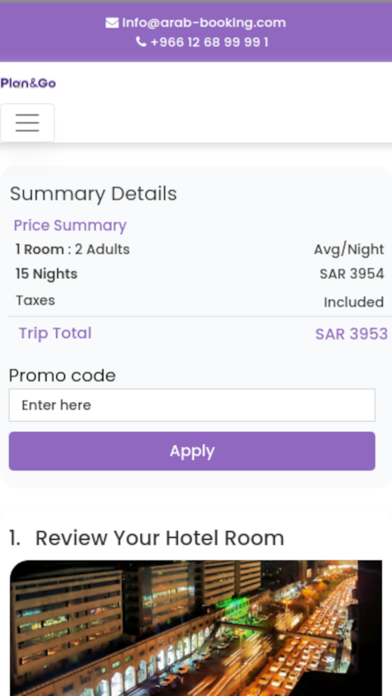Click the 15 Nights label

pyautogui.click(x=47, y=274)
